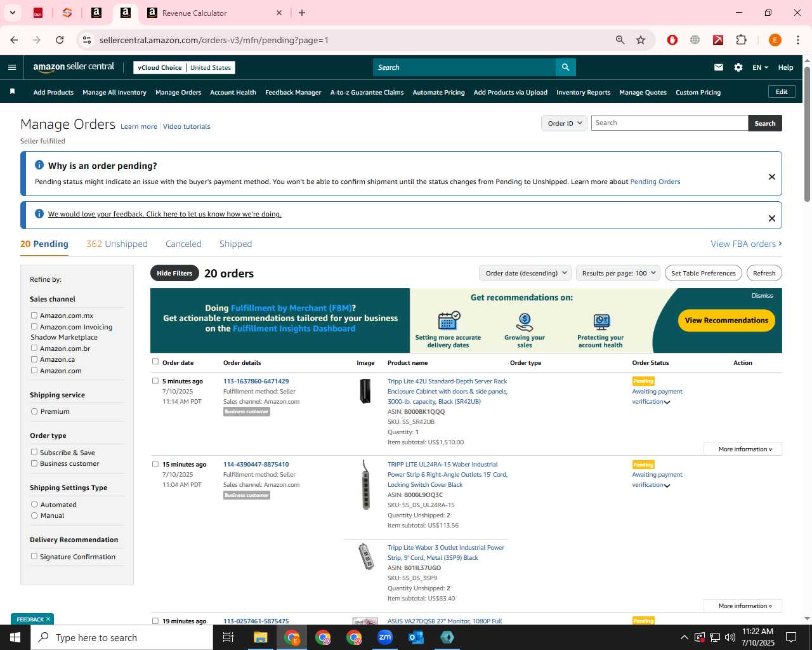Open Feedback Manager in the nav bar
This screenshot has width=812, height=650.
click(293, 93)
